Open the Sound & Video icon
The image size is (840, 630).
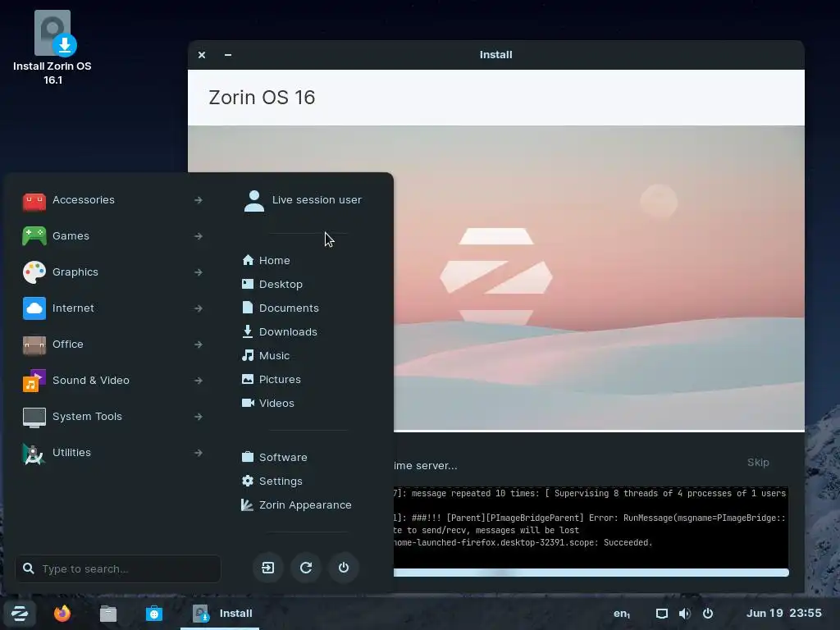[34, 381]
